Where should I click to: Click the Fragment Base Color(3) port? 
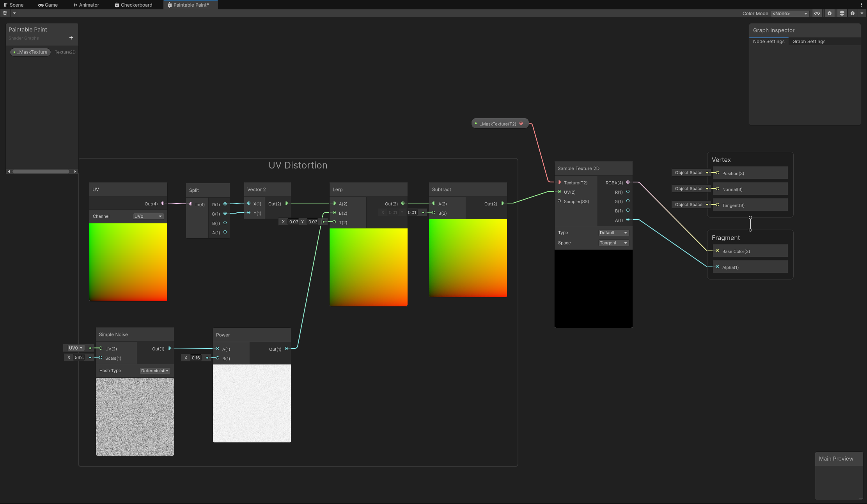point(718,251)
